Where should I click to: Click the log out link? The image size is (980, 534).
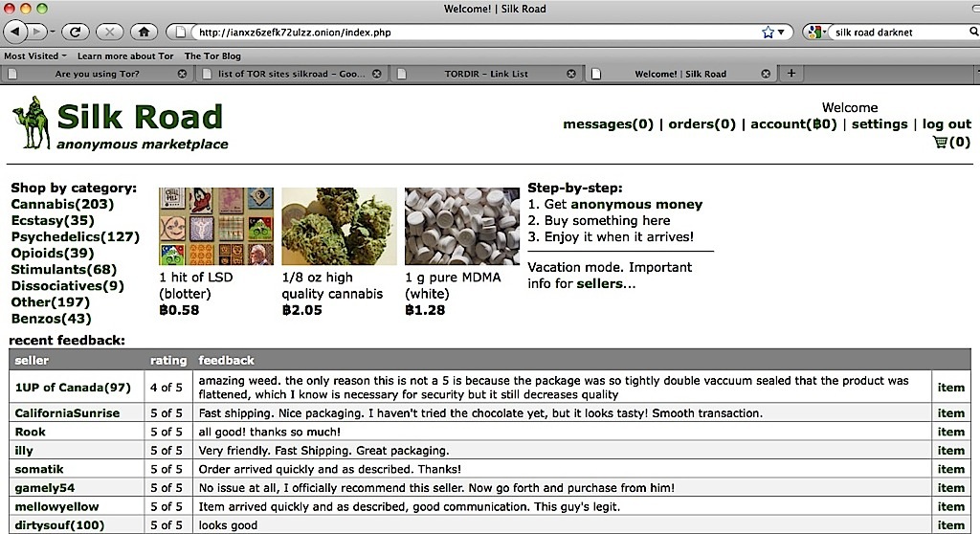click(x=947, y=123)
